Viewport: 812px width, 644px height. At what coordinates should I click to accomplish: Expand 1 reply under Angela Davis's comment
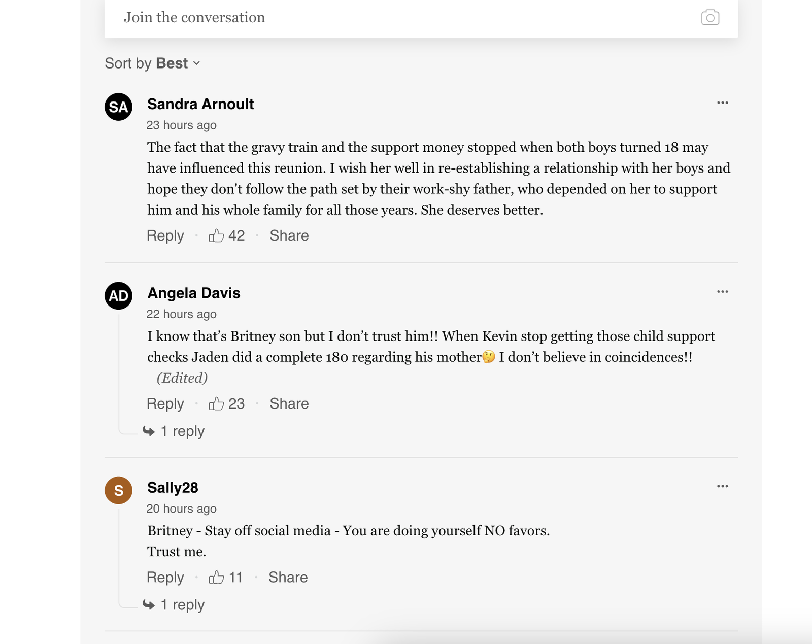182,431
